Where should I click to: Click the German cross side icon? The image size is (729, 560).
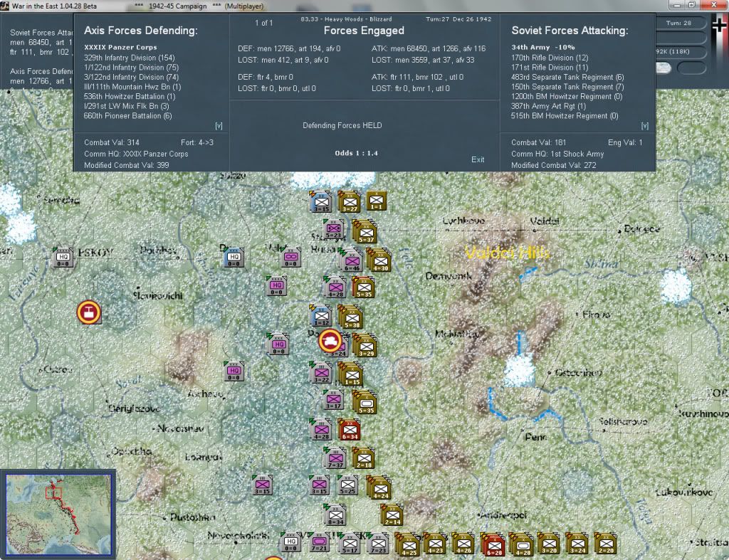(719, 26)
